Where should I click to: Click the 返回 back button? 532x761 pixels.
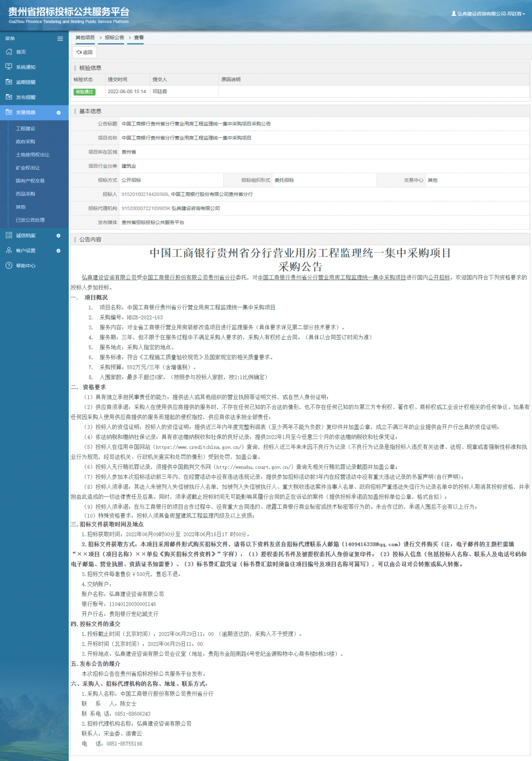(84, 52)
